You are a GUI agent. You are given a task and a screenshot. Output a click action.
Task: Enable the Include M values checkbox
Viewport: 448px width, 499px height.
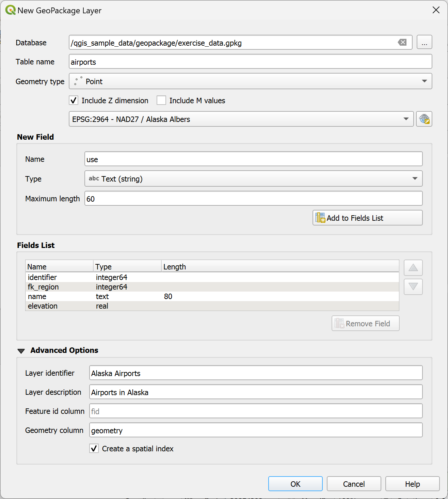pos(161,100)
